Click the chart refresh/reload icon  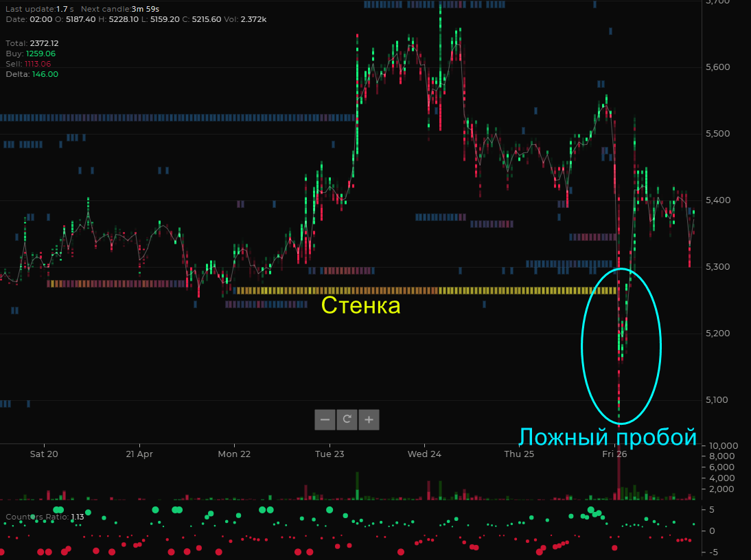tap(347, 419)
